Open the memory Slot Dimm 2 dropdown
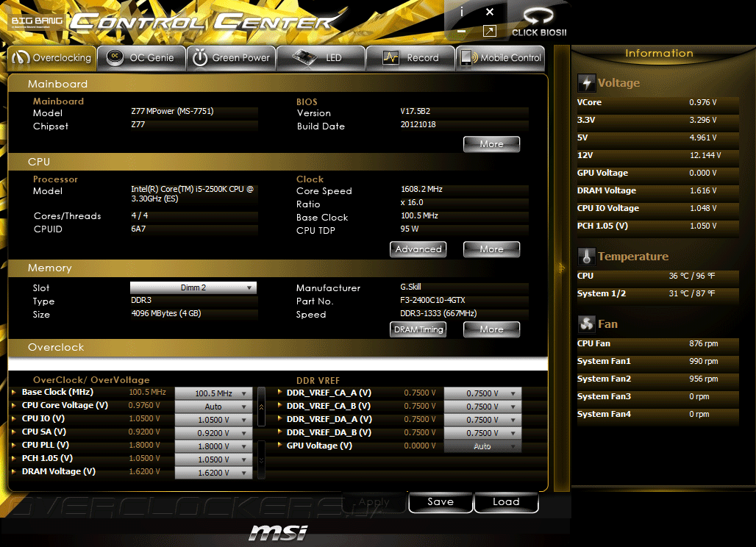 (x=193, y=287)
